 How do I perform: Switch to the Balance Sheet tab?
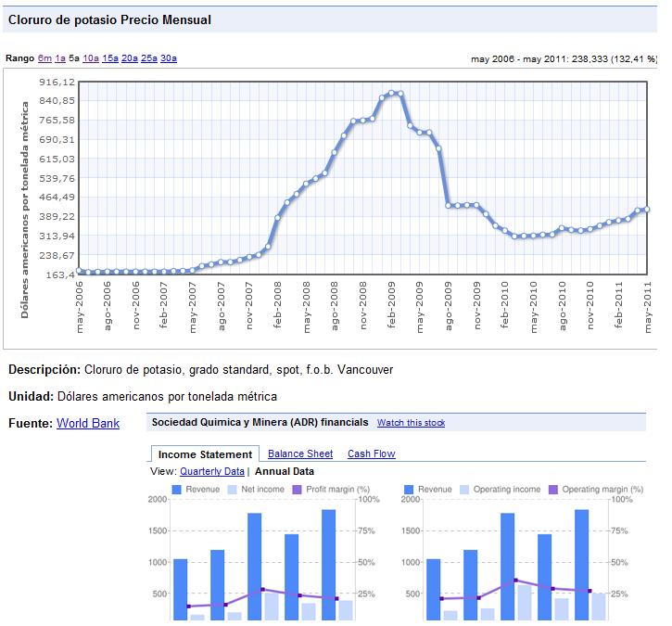(x=300, y=454)
